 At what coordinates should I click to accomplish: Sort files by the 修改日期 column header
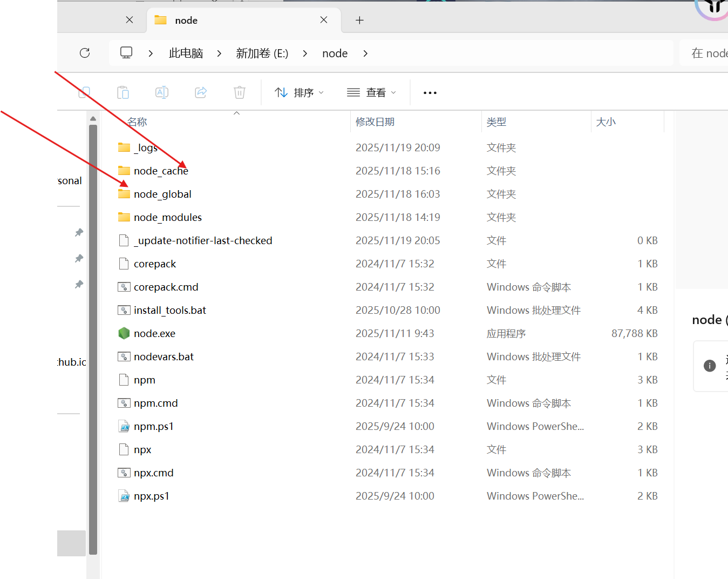pyautogui.click(x=375, y=122)
